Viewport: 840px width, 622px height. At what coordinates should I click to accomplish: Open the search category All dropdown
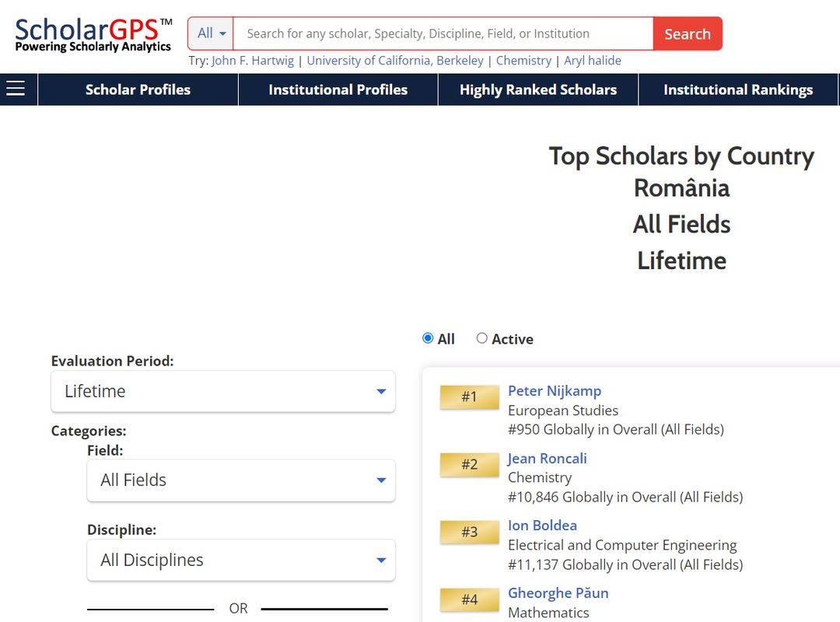211,33
